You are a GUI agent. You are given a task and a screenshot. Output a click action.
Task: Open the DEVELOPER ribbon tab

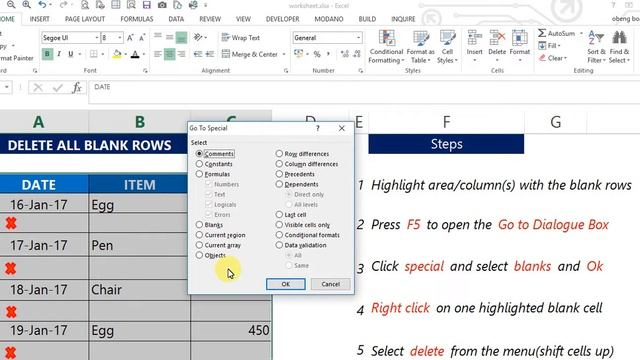282,19
